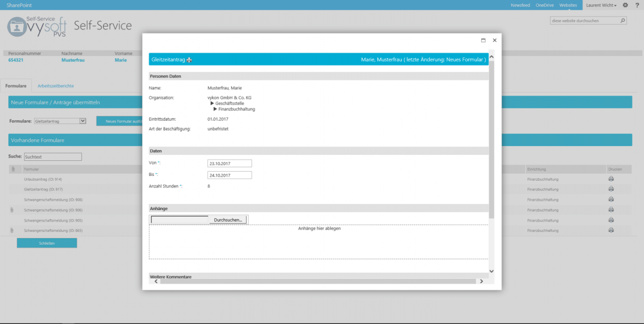Switch to the Arbeitszeitberichte tab
The height and width of the screenshot is (324, 644).
click(x=55, y=85)
